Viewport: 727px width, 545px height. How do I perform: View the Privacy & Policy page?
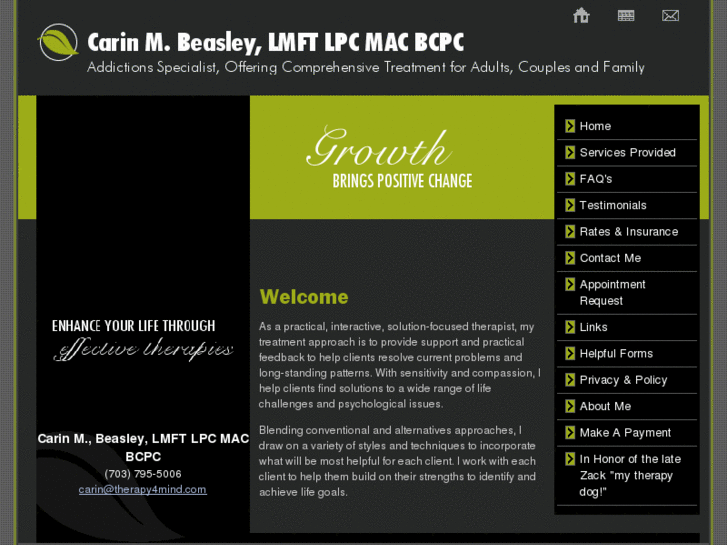623,380
